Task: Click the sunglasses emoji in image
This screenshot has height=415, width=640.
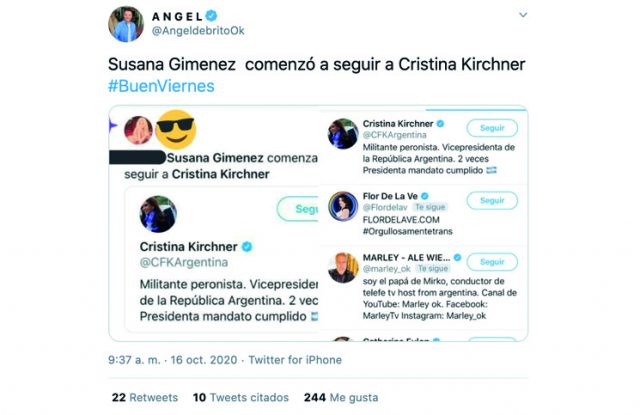Action: coord(176,128)
